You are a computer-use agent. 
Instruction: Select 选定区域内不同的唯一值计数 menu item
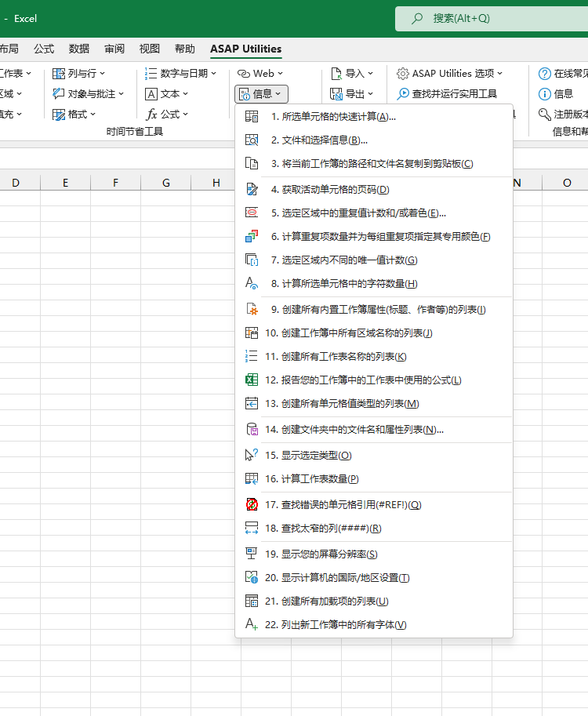coord(374,260)
